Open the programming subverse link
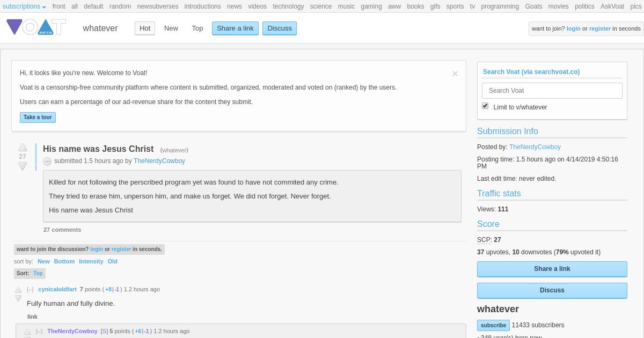 pos(500,6)
